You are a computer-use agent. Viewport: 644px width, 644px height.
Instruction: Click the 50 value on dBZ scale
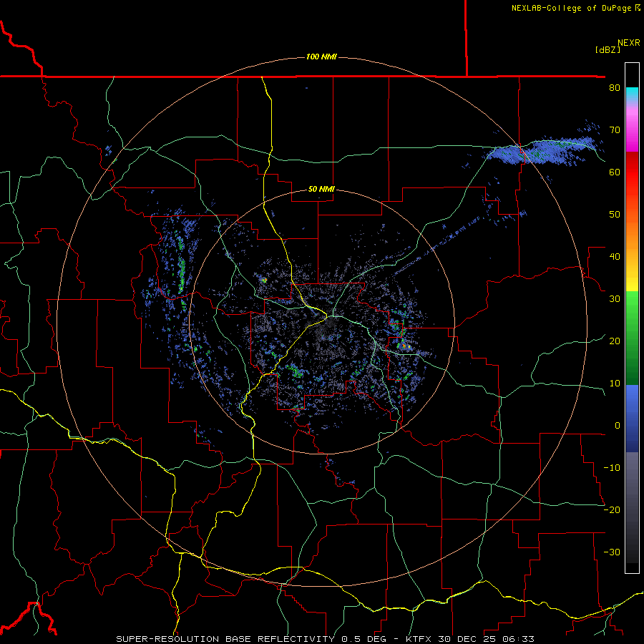click(615, 215)
